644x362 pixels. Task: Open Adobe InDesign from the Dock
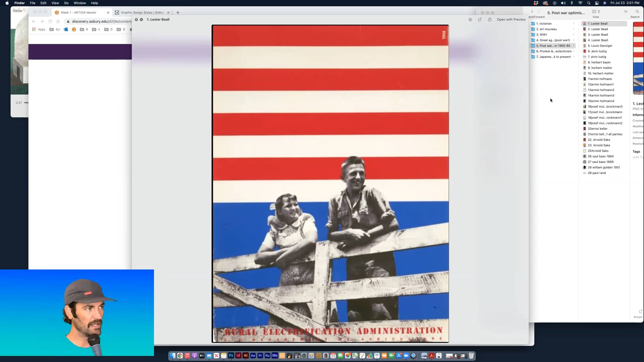[238, 356]
